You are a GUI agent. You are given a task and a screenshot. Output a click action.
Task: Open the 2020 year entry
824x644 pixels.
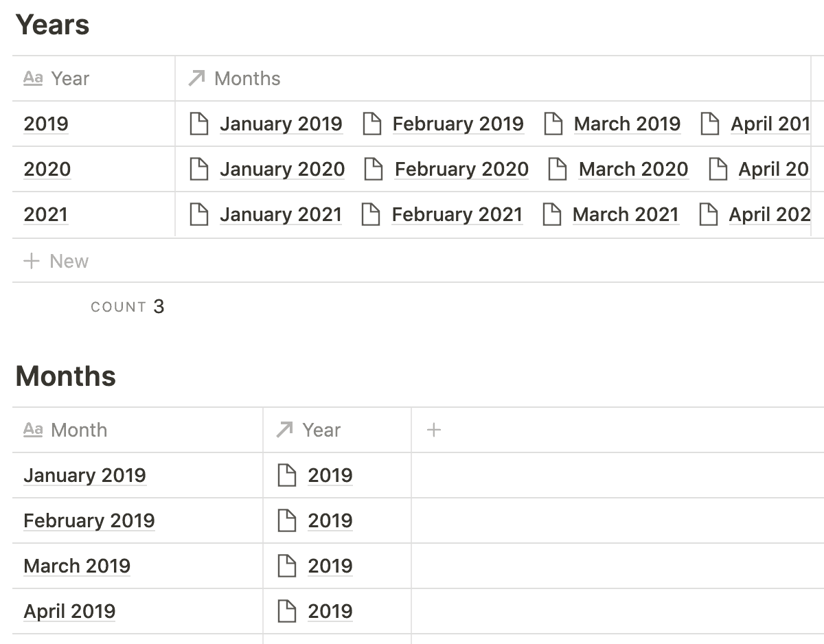click(x=45, y=169)
